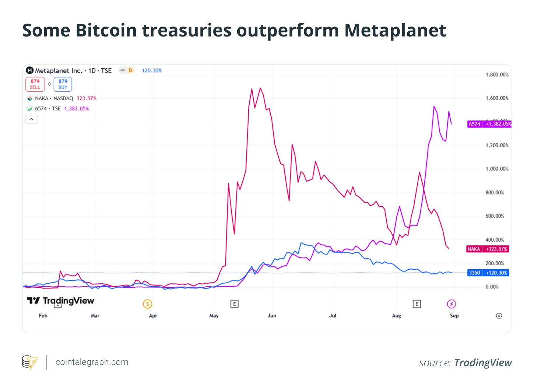This screenshot has height=392, width=534.
Task: Click the Sep label on the time axis
Action: pos(454,316)
